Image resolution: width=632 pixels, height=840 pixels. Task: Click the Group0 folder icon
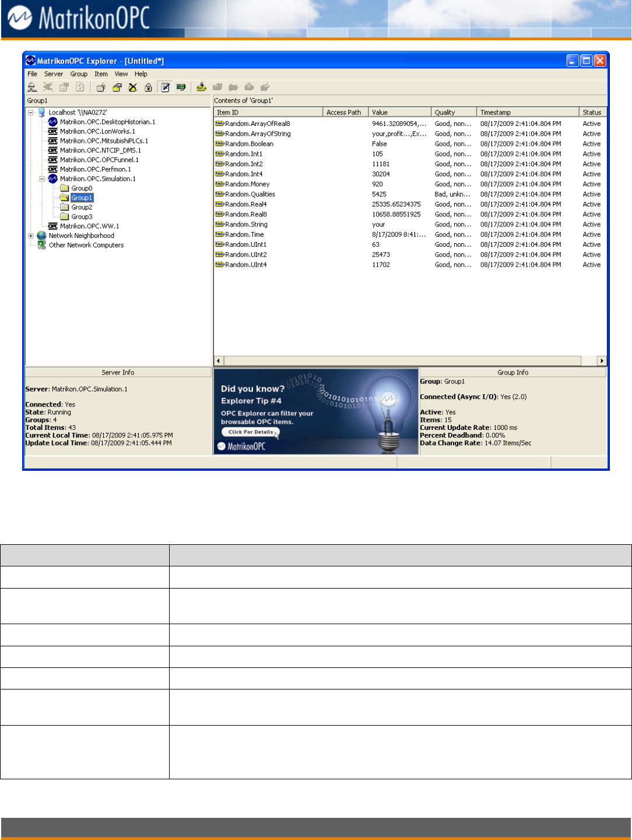(x=65, y=188)
